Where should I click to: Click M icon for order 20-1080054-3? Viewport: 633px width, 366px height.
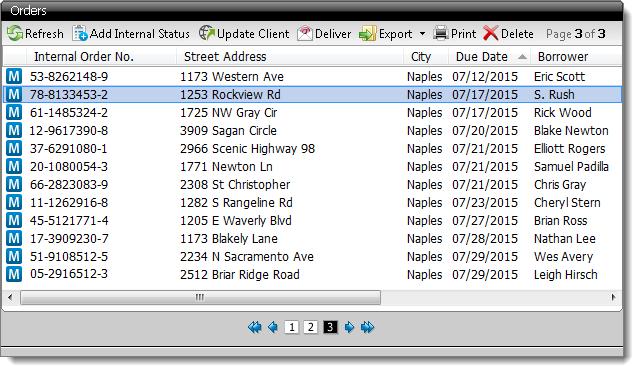pyautogui.click(x=14, y=166)
